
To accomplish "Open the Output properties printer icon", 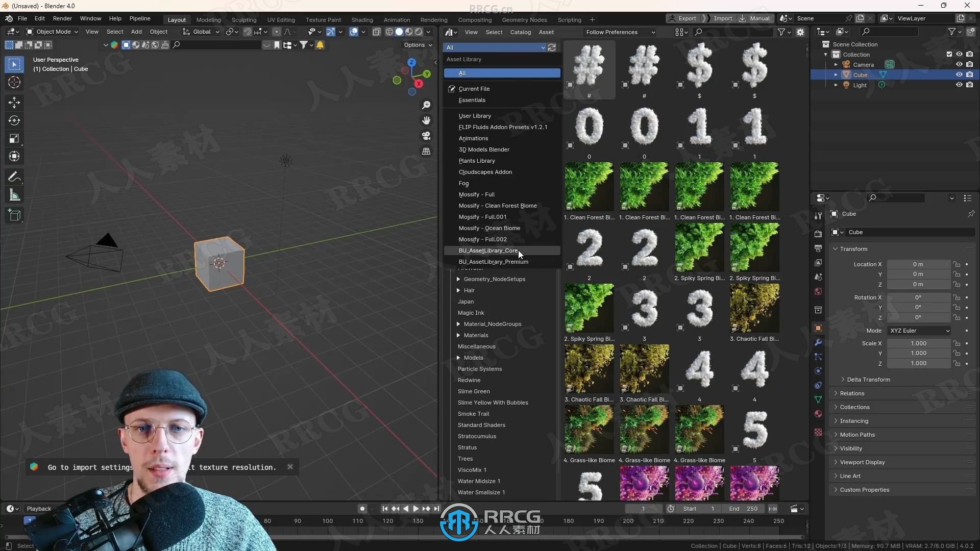I will (818, 248).
